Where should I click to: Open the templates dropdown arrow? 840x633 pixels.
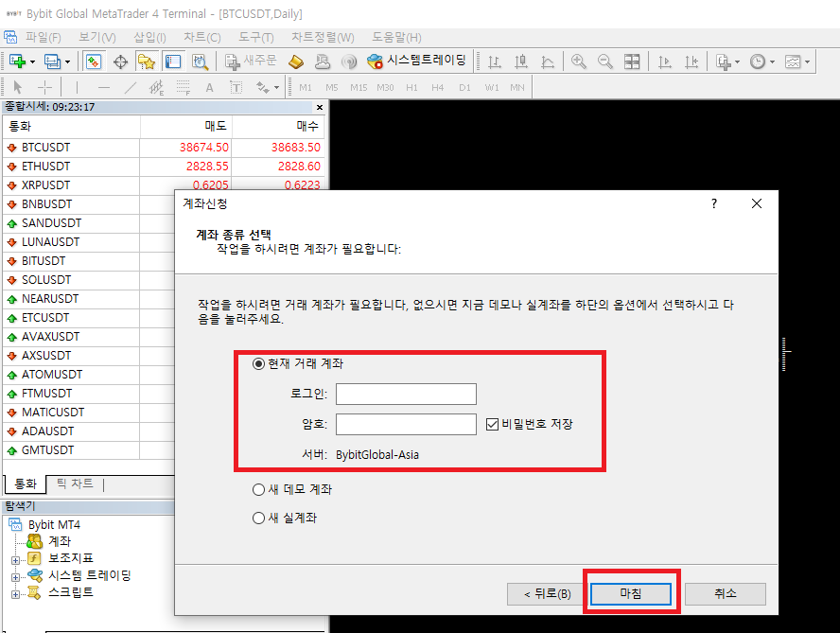click(807, 62)
